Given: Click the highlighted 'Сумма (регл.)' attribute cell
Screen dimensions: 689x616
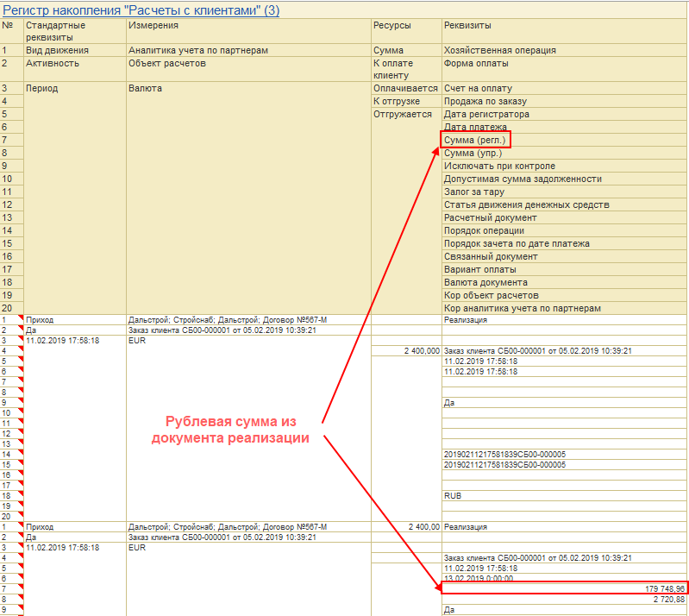Looking at the screenshot, I should point(475,140).
